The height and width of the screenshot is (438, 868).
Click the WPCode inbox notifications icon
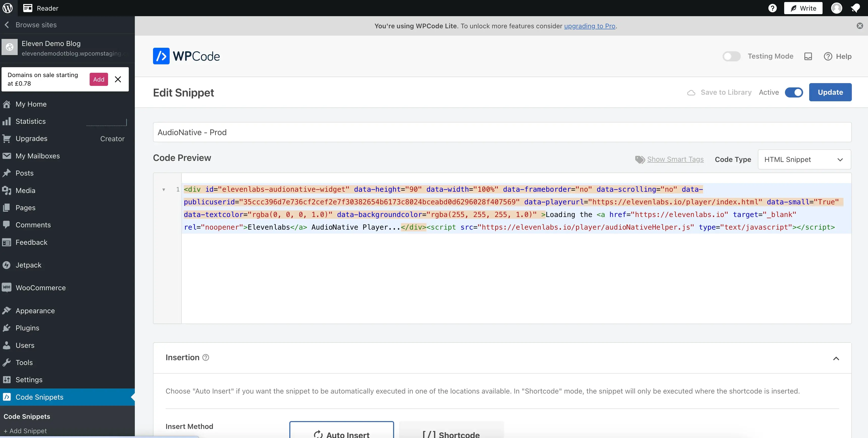[808, 56]
